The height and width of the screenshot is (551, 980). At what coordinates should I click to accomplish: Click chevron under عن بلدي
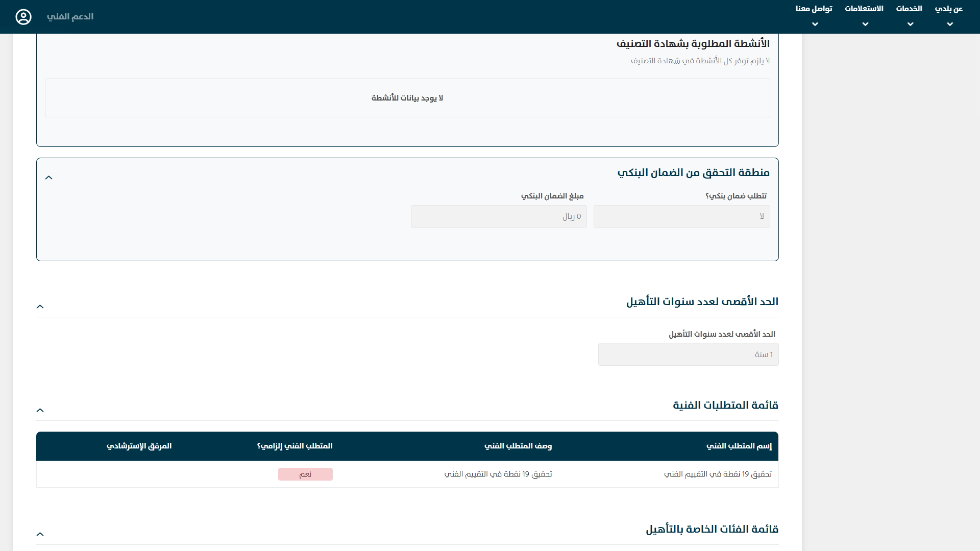click(x=950, y=24)
